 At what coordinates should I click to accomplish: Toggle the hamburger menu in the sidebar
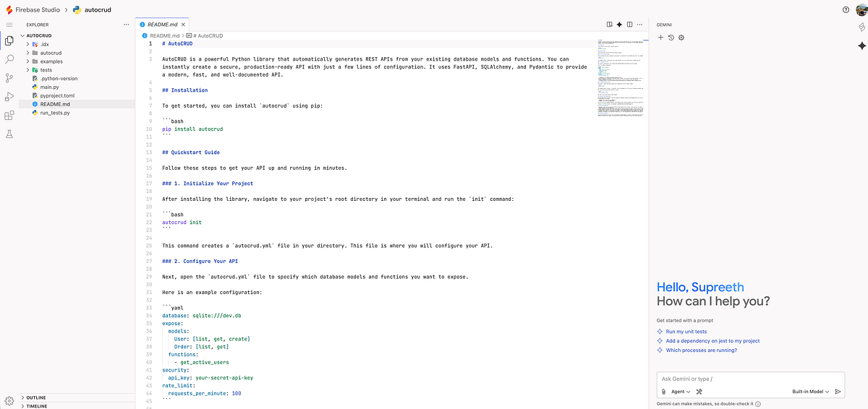(x=9, y=25)
